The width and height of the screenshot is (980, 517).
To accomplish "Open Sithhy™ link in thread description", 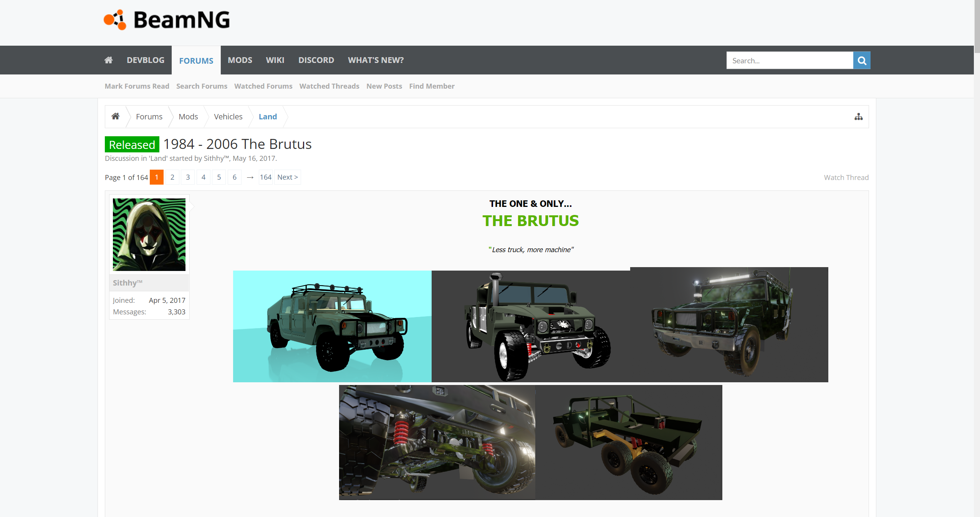I will 216,158.
